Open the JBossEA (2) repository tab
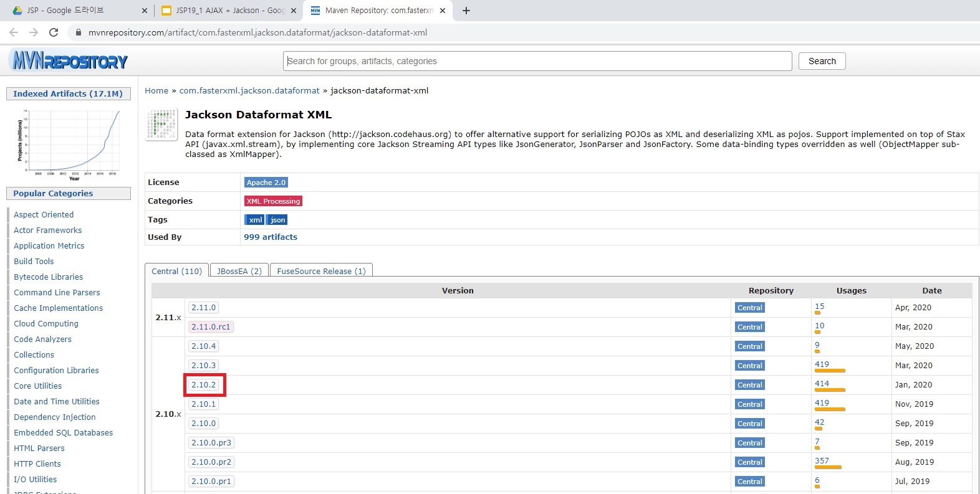Viewport: 980px width, 494px height. (x=239, y=271)
